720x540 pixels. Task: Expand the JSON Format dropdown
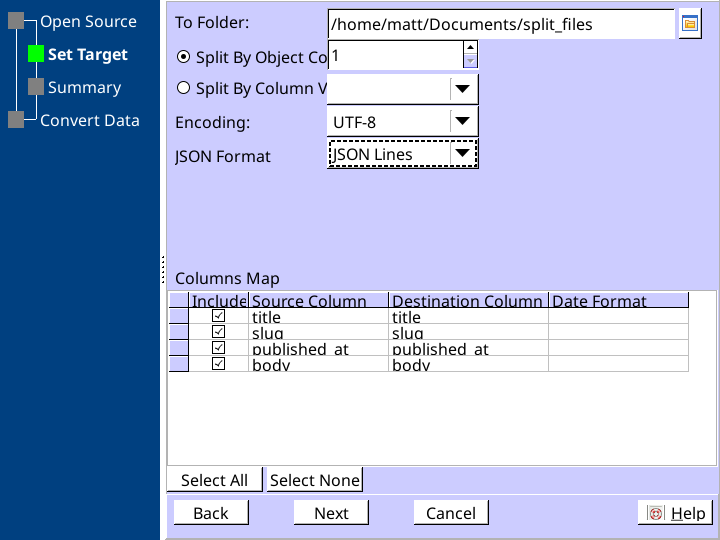[x=461, y=154]
